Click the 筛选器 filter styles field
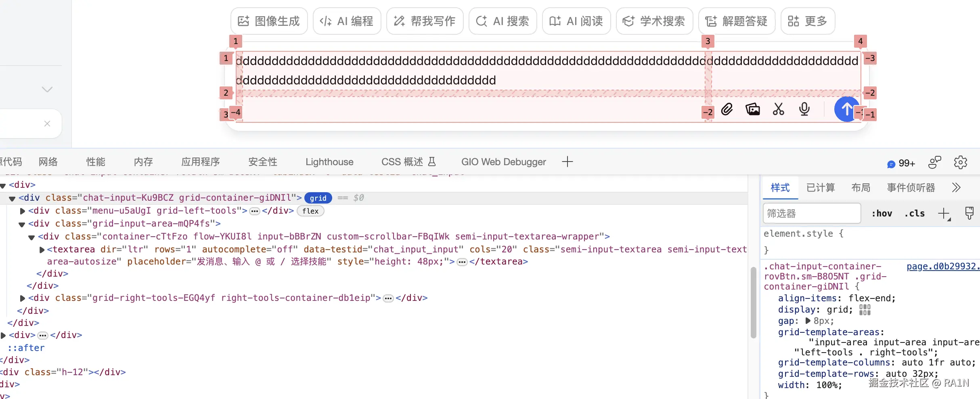Viewport: 980px width, 399px height. click(812, 213)
